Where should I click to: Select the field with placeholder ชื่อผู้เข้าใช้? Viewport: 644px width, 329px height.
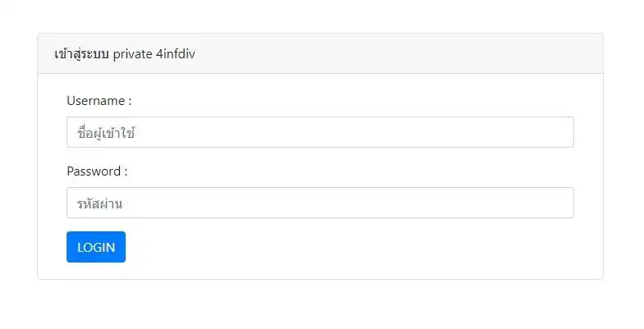[x=320, y=132]
